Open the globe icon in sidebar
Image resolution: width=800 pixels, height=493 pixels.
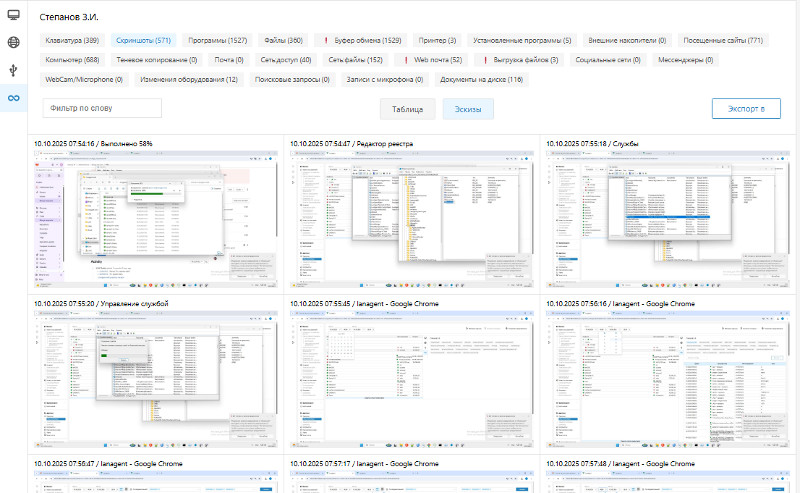pos(13,43)
